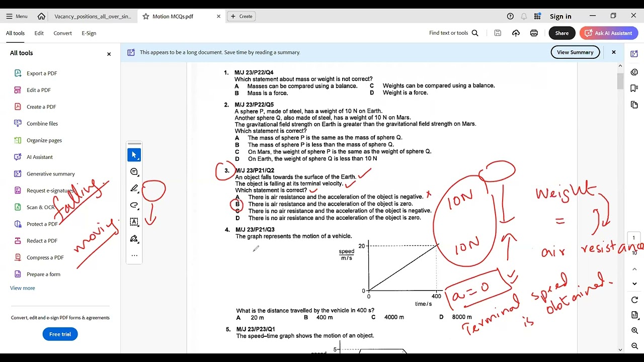The width and height of the screenshot is (644, 362).
Task: Open the All tools menu
Action: 15,33
